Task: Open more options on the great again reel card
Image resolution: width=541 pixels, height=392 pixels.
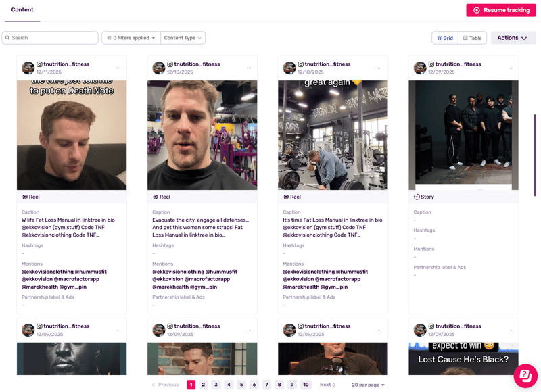Action: click(379, 68)
